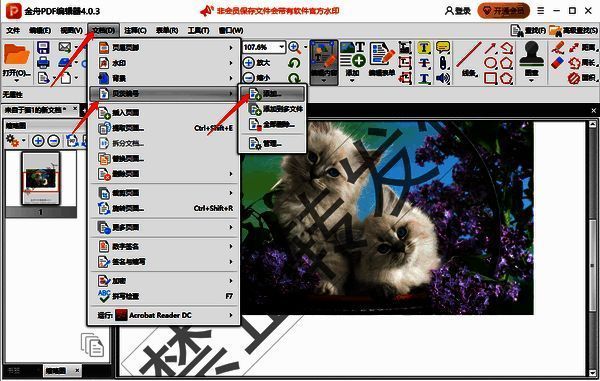Screen dimensions: 600x381
Task: Choose 全部删除 remove all Bates numbers
Action: click(x=272, y=124)
